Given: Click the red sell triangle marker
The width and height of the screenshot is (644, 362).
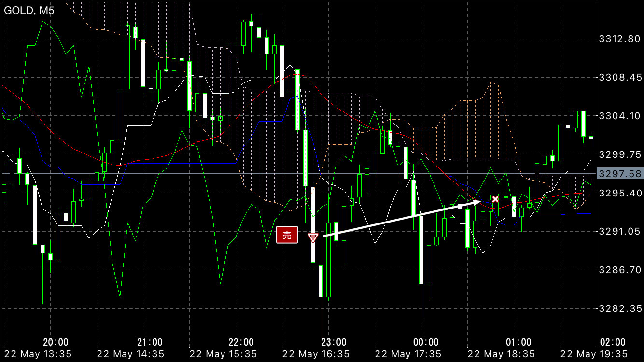Looking at the screenshot, I should 313,237.
